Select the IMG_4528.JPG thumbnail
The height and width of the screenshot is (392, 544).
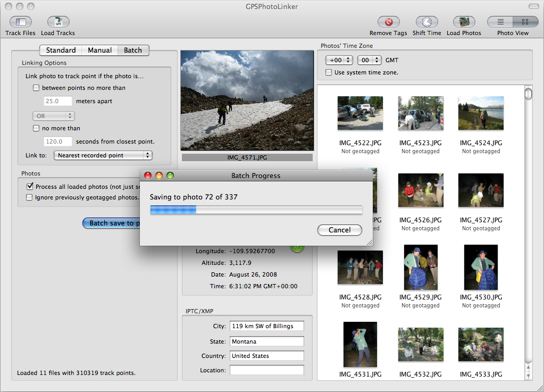[360, 267]
